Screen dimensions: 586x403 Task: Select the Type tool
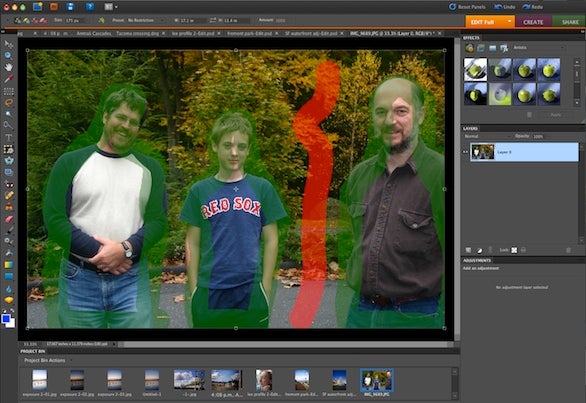click(x=8, y=137)
